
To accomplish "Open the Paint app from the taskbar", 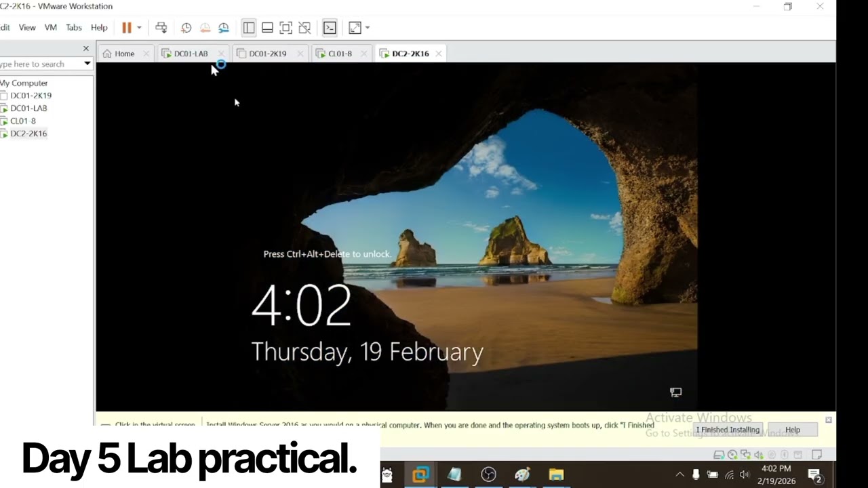I will (522, 474).
